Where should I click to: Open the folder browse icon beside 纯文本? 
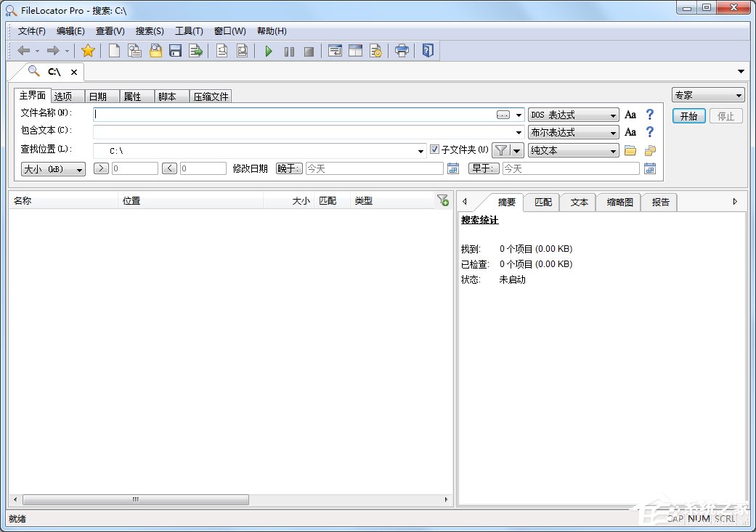point(630,151)
